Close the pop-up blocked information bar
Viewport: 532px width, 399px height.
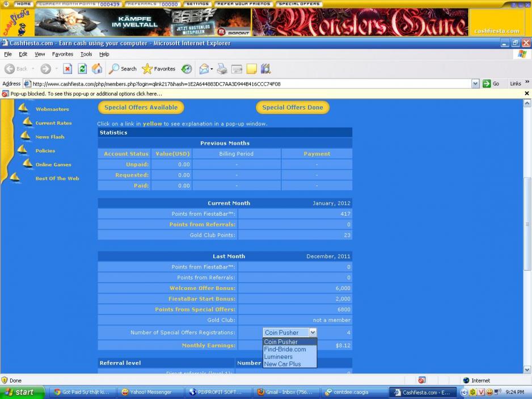527,94
